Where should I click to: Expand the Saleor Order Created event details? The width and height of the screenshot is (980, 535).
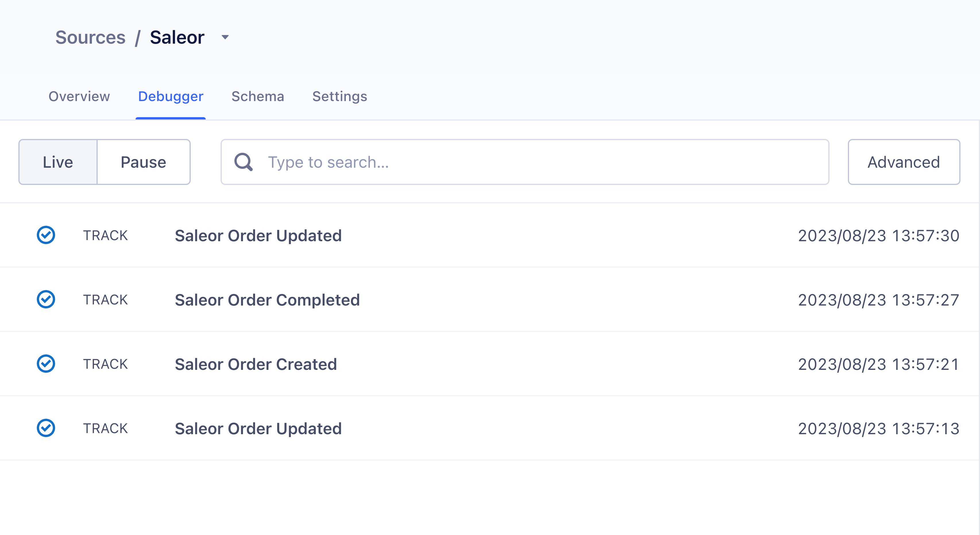pyautogui.click(x=256, y=364)
